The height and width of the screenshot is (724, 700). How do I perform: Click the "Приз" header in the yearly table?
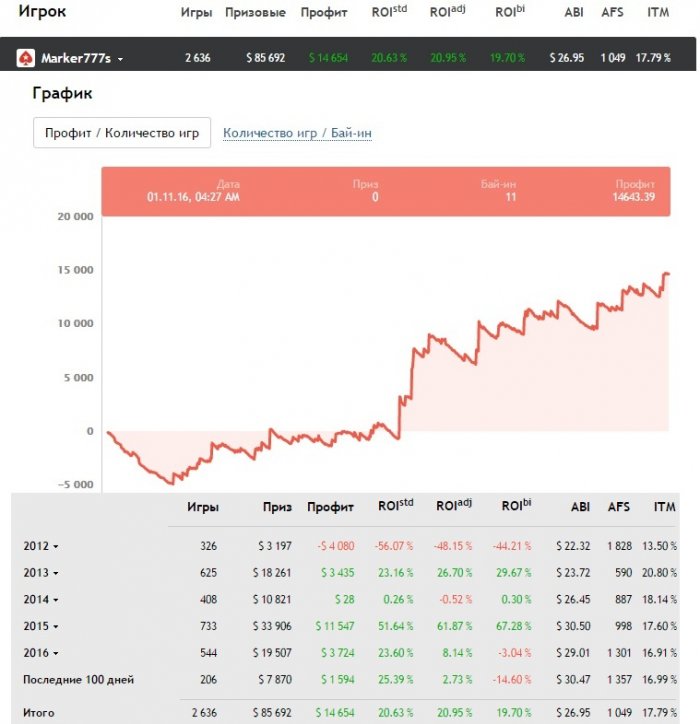click(277, 507)
